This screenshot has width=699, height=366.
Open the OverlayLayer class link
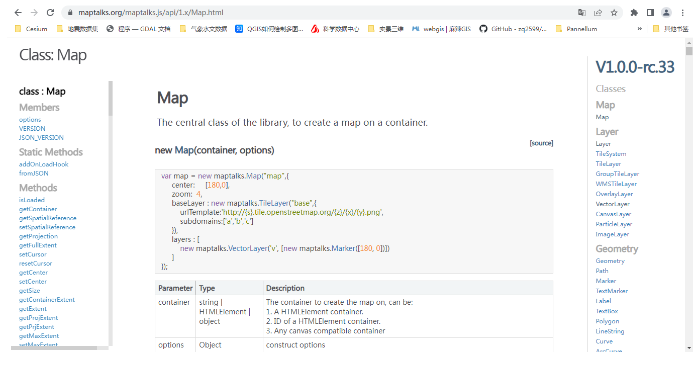tap(614, 194)
